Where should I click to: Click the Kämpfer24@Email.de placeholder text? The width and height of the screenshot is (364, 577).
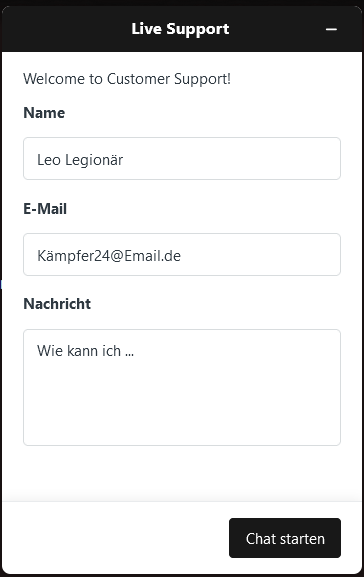pyautogui.click(x=109, y=256)
